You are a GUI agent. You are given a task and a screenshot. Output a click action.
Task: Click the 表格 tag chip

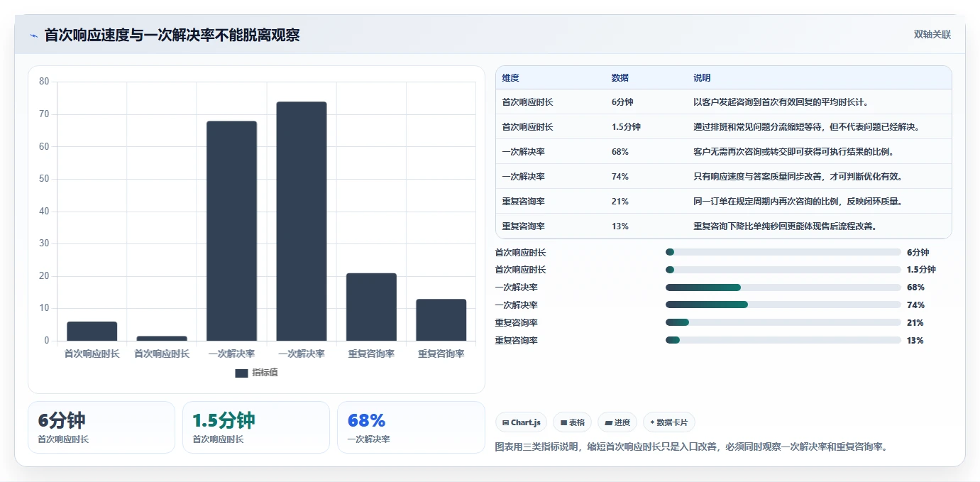573,422
